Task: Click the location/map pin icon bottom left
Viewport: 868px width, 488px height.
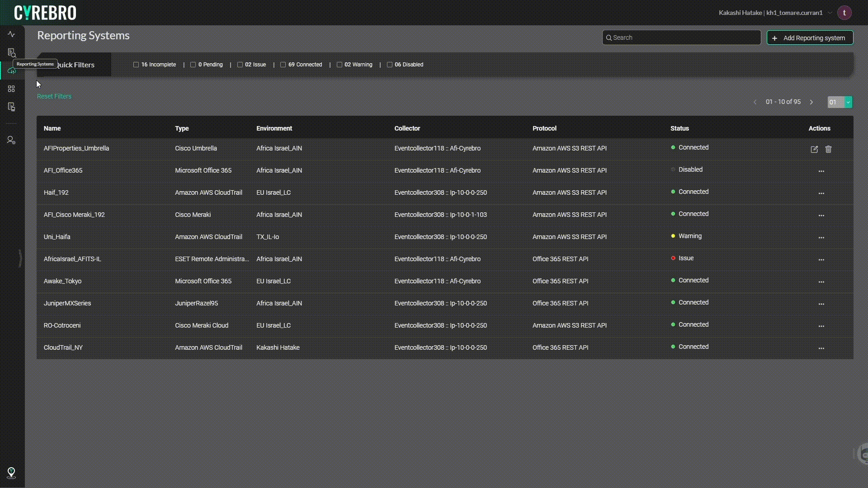Action: coord(11,473)
